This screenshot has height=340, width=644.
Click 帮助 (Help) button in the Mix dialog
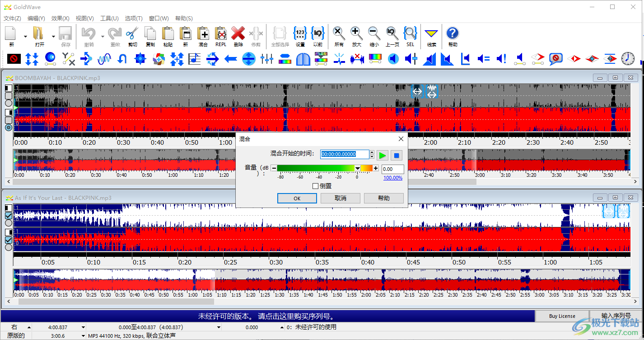(x=384, y=198)
